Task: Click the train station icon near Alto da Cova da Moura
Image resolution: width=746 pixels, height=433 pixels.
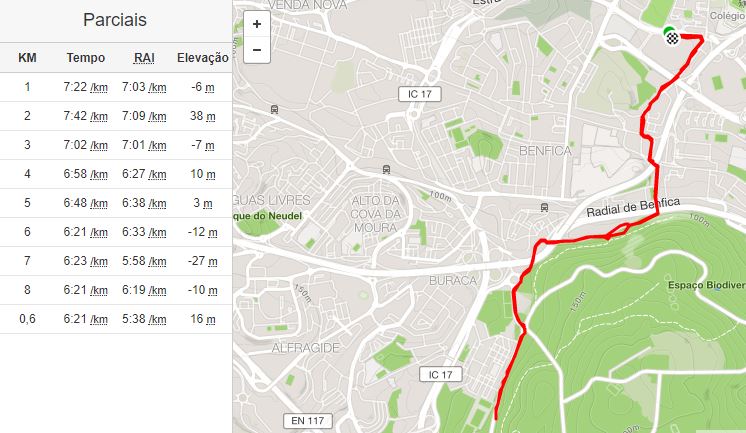Action: pos(386,169)
